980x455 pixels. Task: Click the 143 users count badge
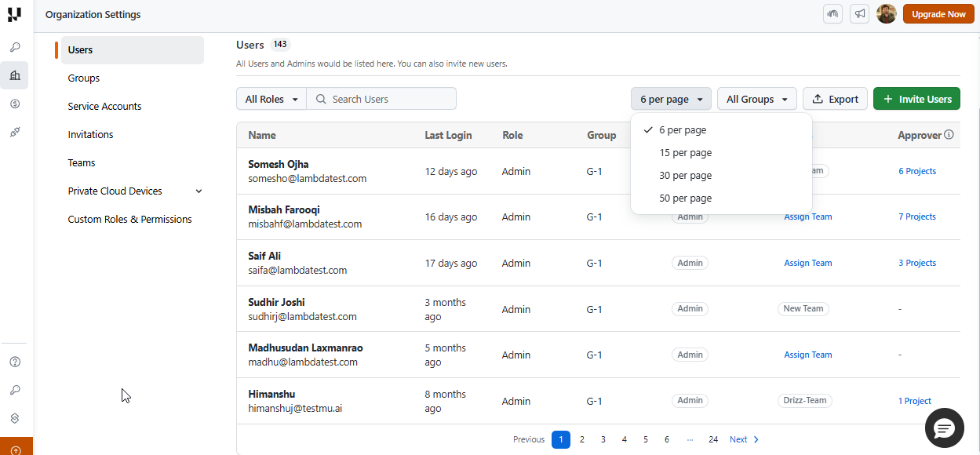coord(280,45)
